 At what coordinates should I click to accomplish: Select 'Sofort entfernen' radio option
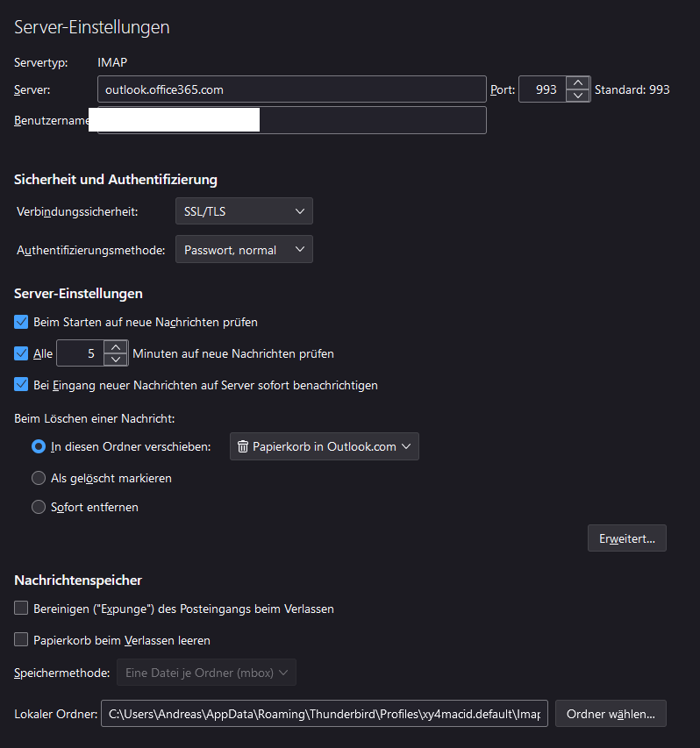click(39, 507)
